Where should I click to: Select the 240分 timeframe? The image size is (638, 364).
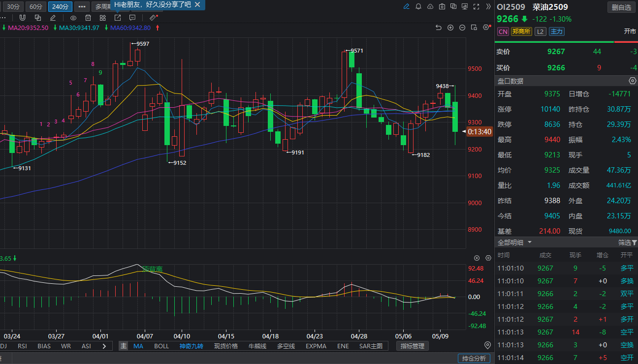coord(60,6)
